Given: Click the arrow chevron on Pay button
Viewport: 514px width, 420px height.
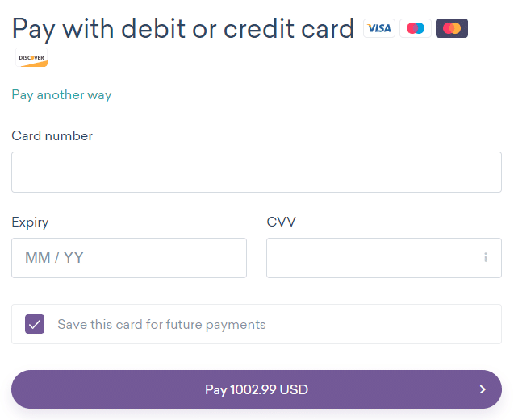Looking at the screenshot, I should 483,389.
